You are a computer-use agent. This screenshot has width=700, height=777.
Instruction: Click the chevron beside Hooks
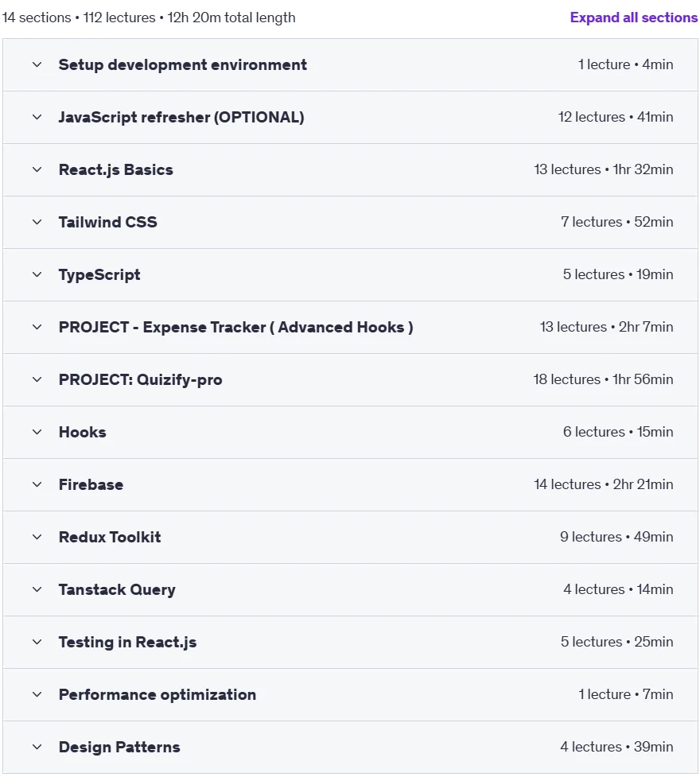tap(37, 433)
